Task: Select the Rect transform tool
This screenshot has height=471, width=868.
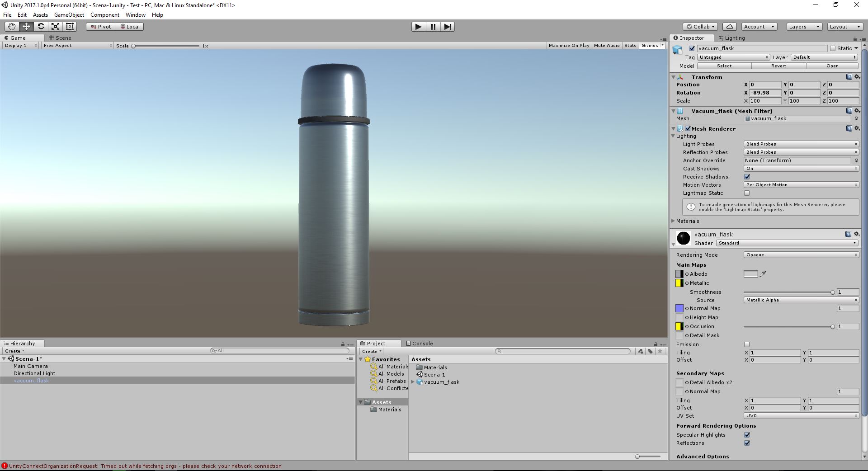Action: click(69, 26)
